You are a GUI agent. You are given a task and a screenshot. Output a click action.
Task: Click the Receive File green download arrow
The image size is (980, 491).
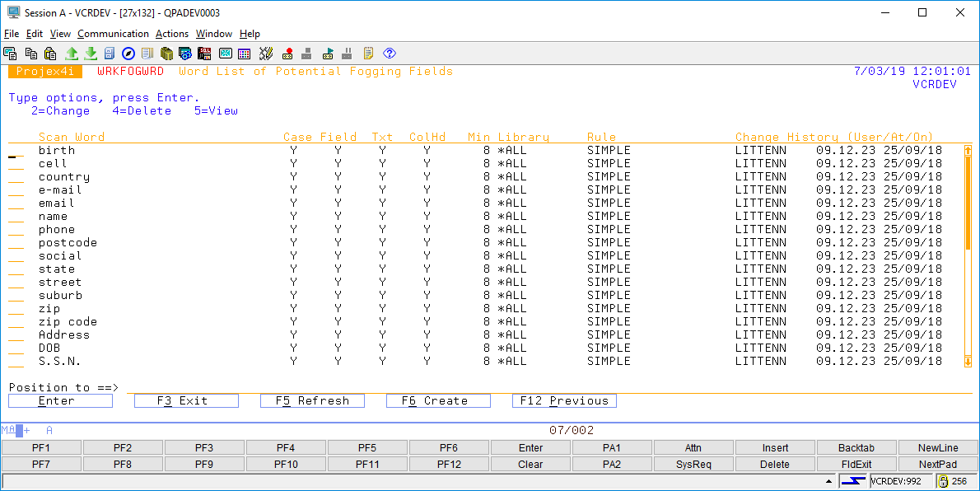coord(91,54)
